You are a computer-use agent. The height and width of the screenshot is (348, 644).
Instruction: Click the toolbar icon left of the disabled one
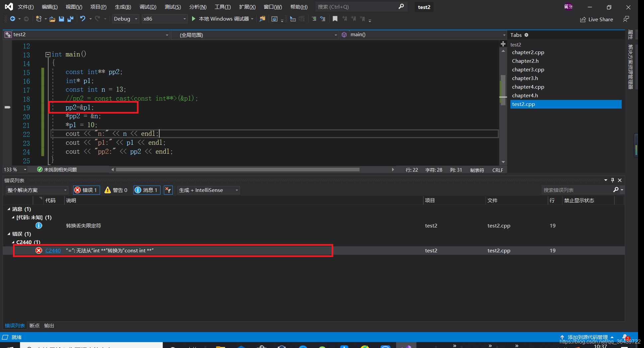(293, 19)
